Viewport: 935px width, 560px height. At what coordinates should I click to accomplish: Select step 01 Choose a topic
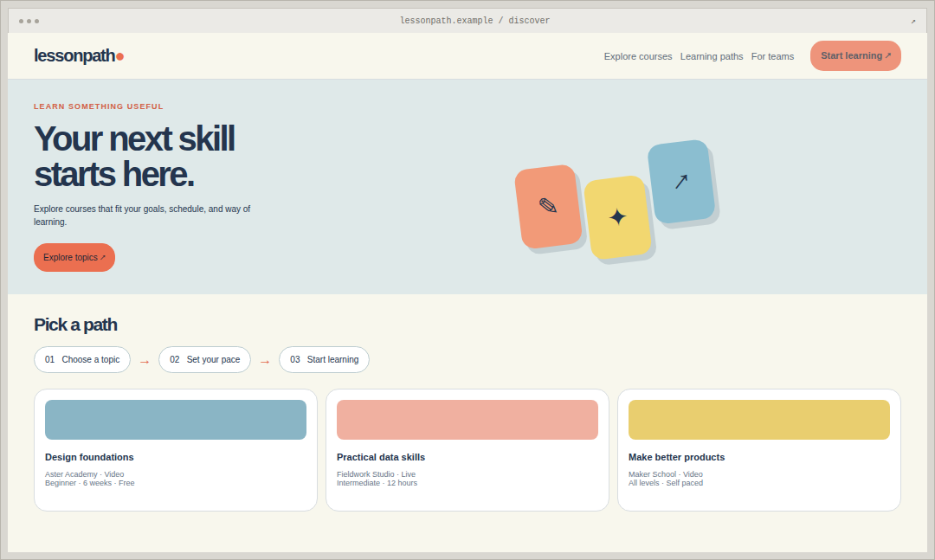pyautogui.click(x=82, y=359)
